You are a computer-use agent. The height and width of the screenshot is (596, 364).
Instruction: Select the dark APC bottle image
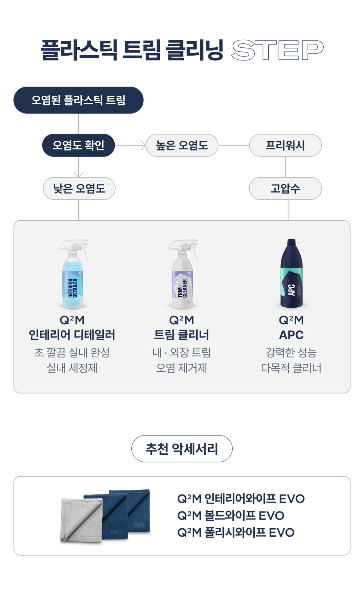(x=291, y=274)
